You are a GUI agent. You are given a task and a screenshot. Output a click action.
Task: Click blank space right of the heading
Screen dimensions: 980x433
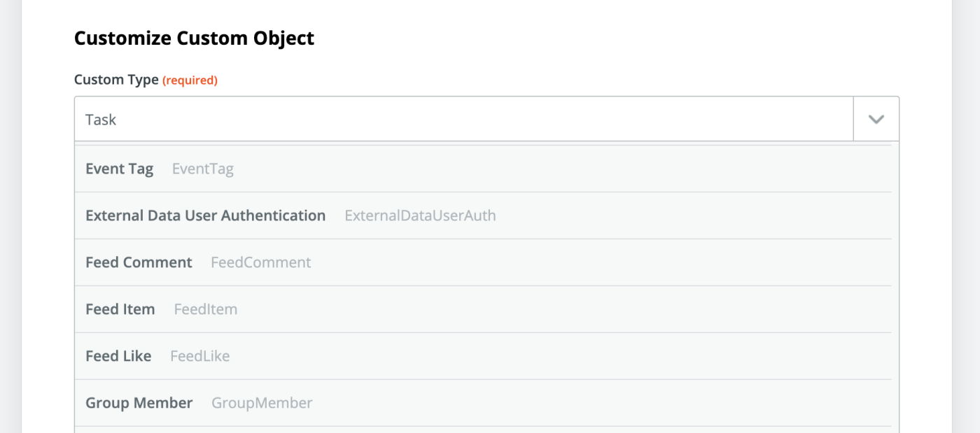(595, 38)
